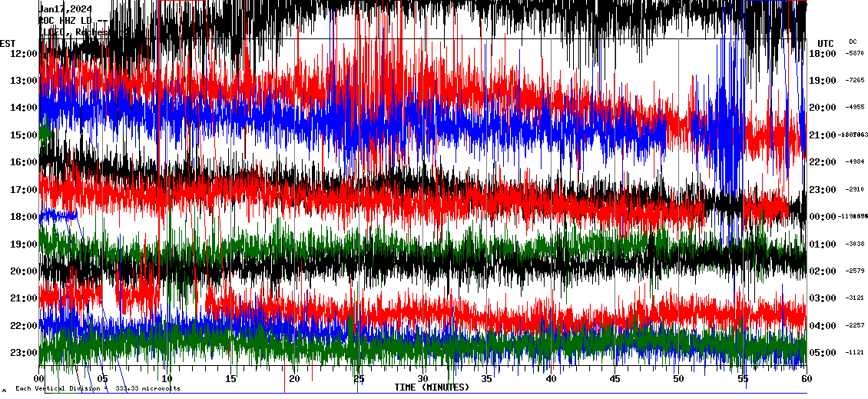
Task: Click the Each Vertical Division scale note
Action: 98,389
